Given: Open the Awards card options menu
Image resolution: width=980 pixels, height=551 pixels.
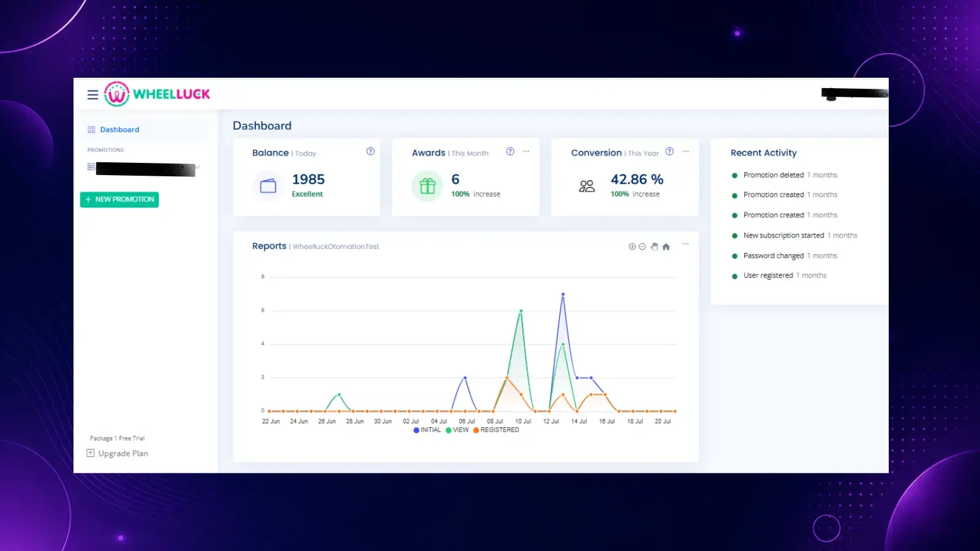Looking at the screenshot, I should coord(526,151).
